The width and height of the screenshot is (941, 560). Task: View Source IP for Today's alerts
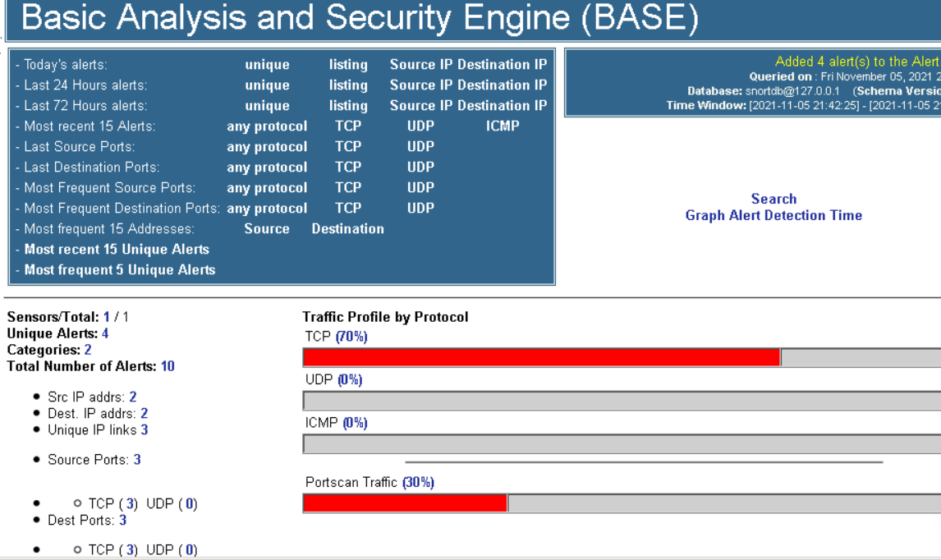click(x=421, y=65)
